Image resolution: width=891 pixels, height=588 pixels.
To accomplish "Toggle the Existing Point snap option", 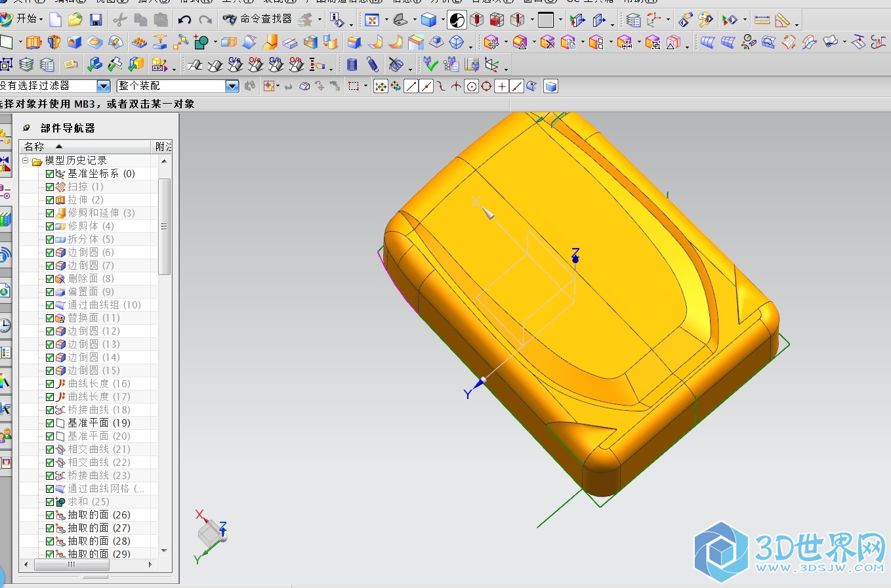I will (502, 86).
